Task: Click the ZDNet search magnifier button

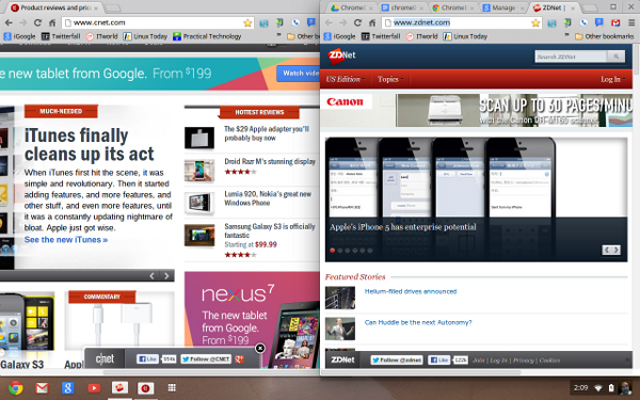Action: point(616,56)
